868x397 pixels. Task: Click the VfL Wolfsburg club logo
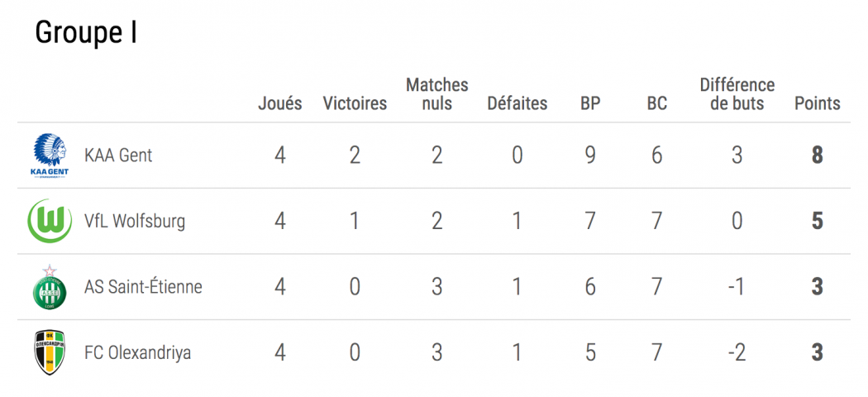pyautogui.click(x=50, y=221)
